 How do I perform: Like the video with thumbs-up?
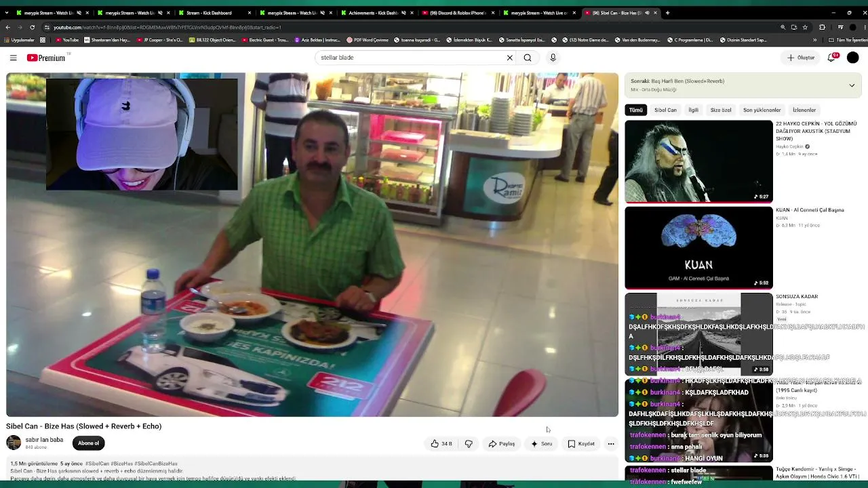coord(441,444)
